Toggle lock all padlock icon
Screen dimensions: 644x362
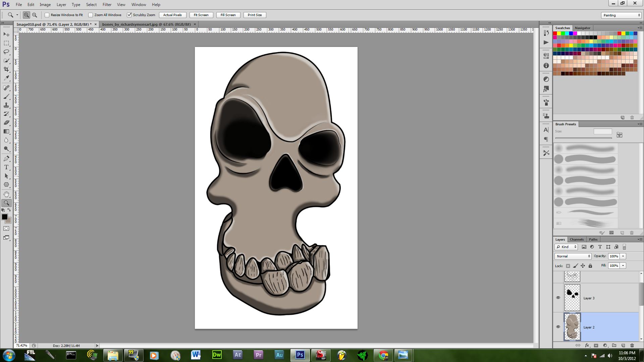coord(590,266)
